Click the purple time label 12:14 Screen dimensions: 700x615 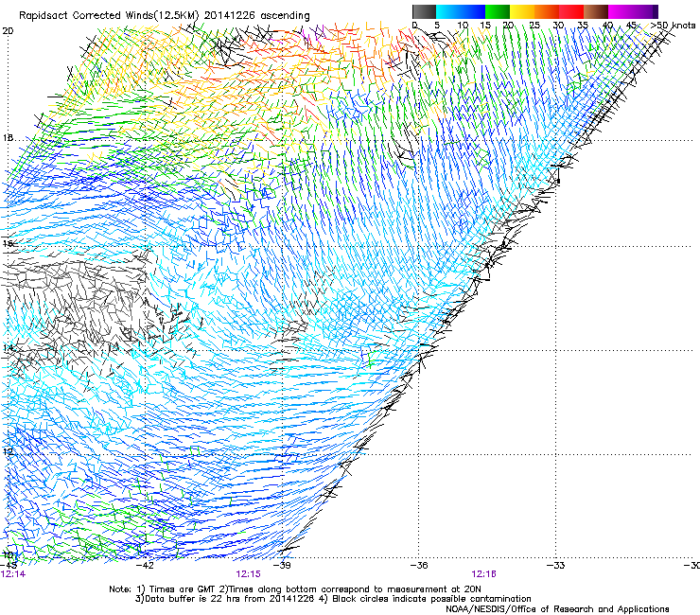tap(13, 574)
